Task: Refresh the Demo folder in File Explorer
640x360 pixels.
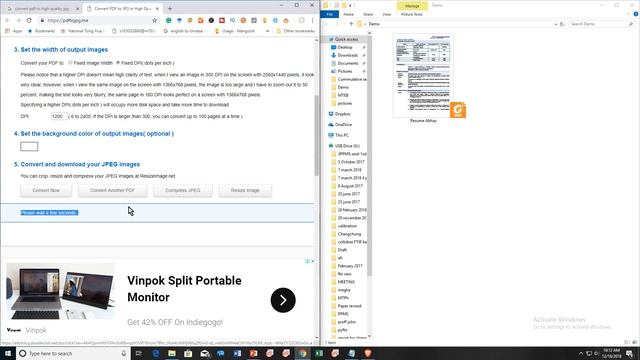Action: click(562, 24)
